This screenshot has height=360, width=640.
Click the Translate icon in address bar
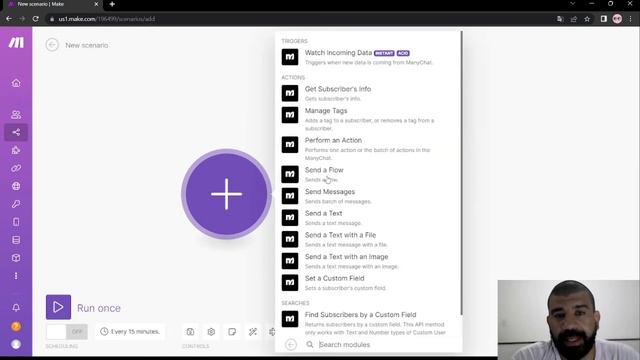pyautogui.click(x=560, y=19)
